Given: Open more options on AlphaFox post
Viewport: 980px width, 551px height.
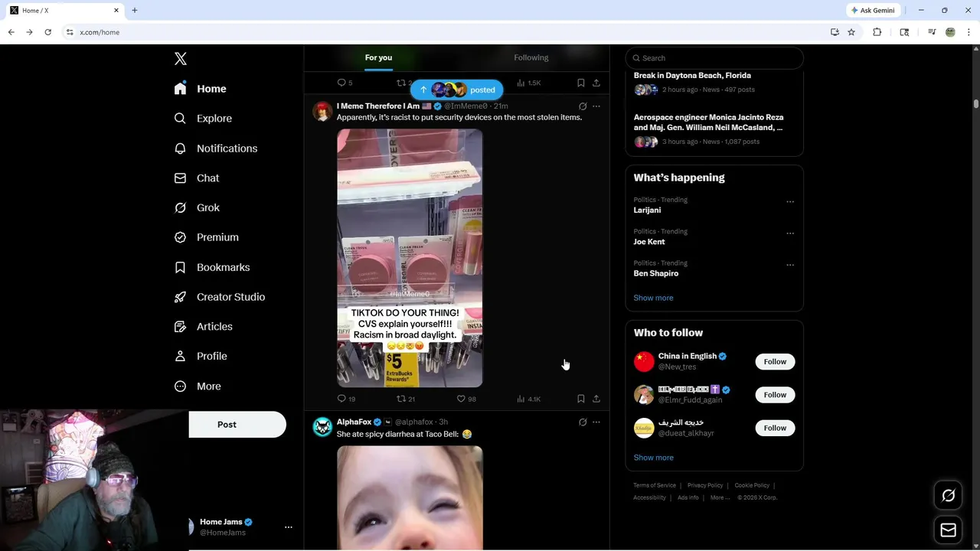Looking at the screenshot, I should 596,422.
